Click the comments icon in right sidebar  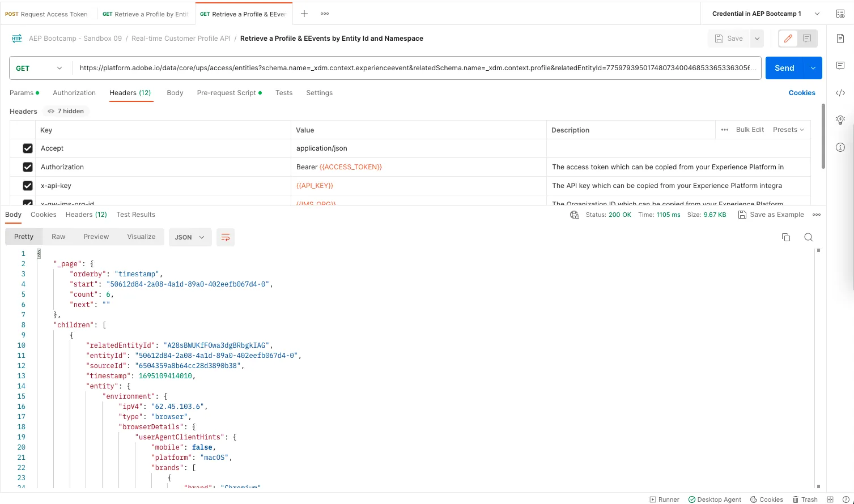840,66
